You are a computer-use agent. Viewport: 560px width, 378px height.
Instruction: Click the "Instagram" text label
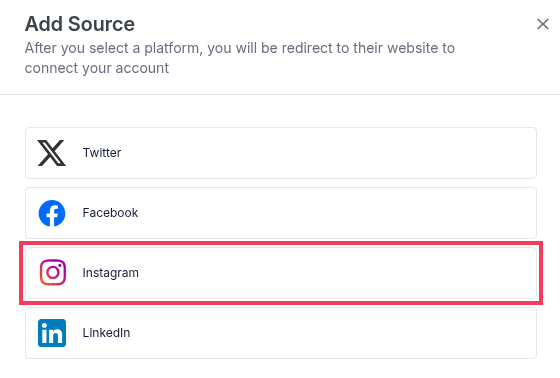[x=111, y=273]
